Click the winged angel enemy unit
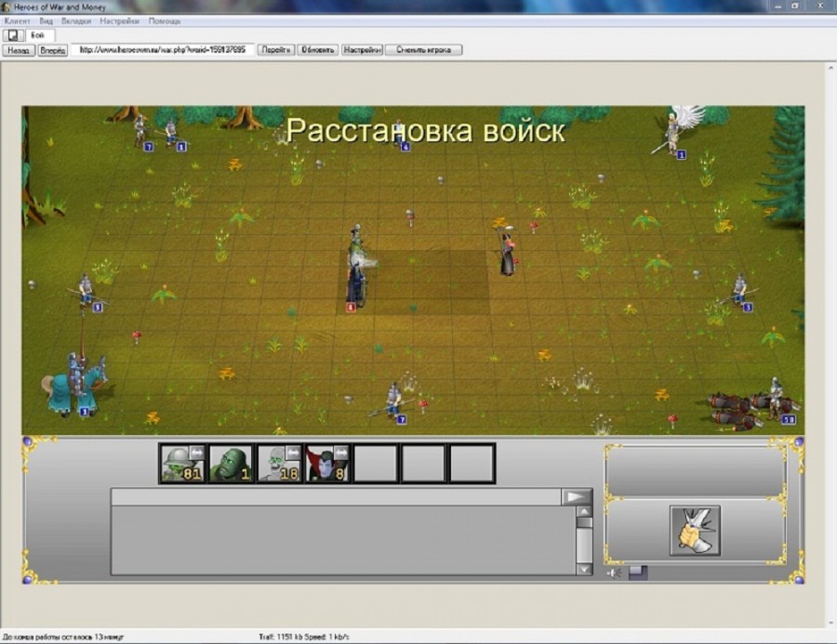 tap(677, 130)
